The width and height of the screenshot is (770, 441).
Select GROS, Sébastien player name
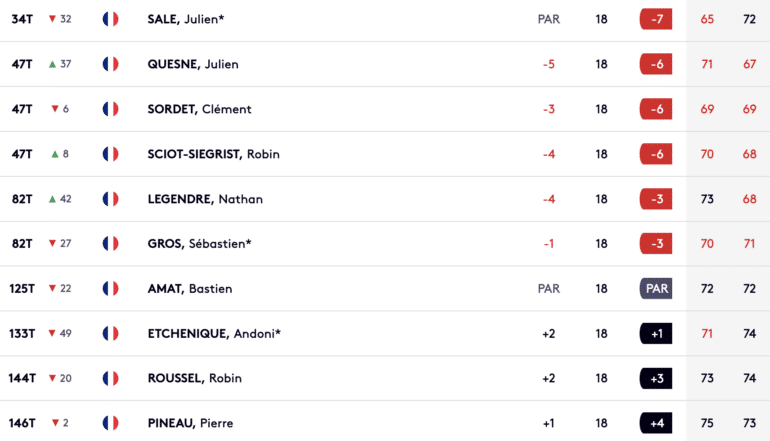point(199,244)
